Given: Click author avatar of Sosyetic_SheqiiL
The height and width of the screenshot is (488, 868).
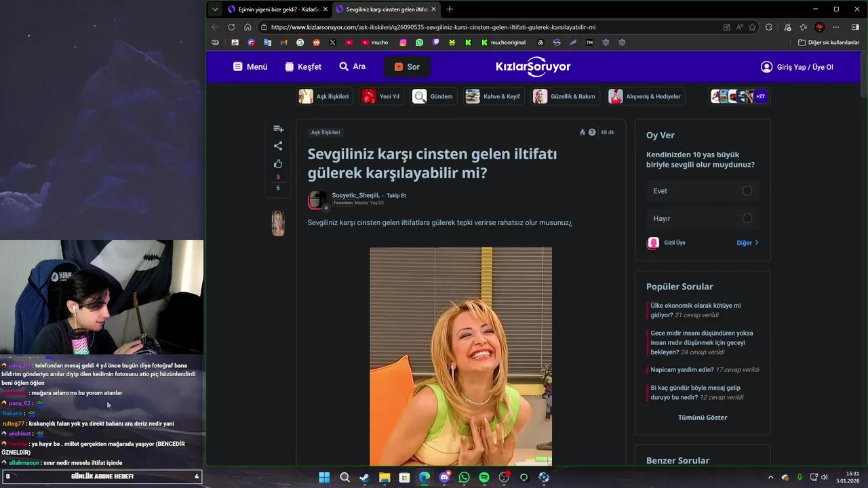Looking at the screenshot, I should tap(317, 200).
